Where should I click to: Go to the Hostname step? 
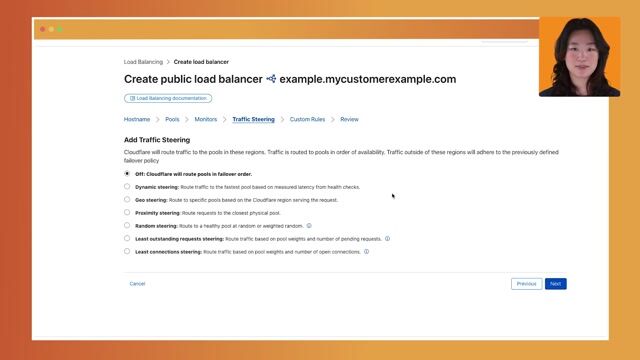pos(137,119)
